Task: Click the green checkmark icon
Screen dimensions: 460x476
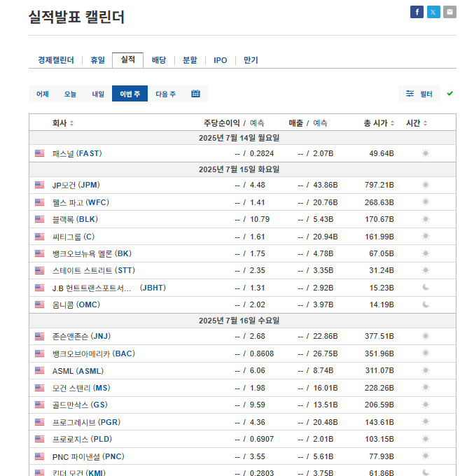Action: (x=449, y=93)
